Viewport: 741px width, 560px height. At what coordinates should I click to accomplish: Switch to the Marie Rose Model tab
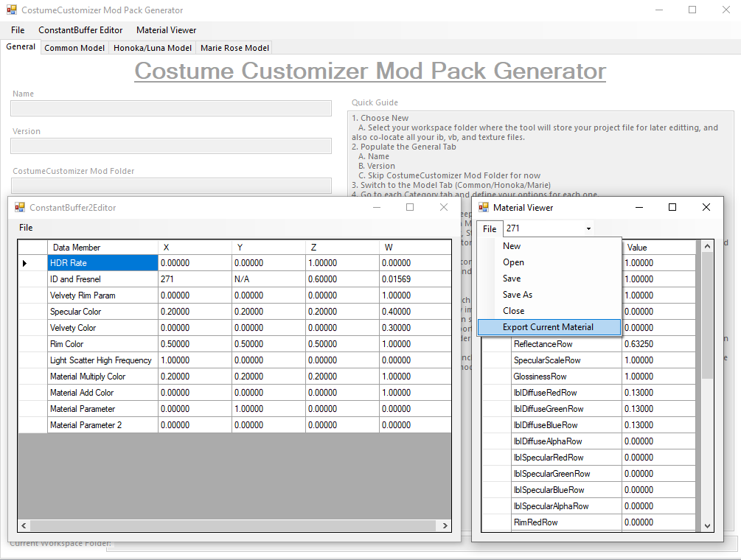(234, 48)
